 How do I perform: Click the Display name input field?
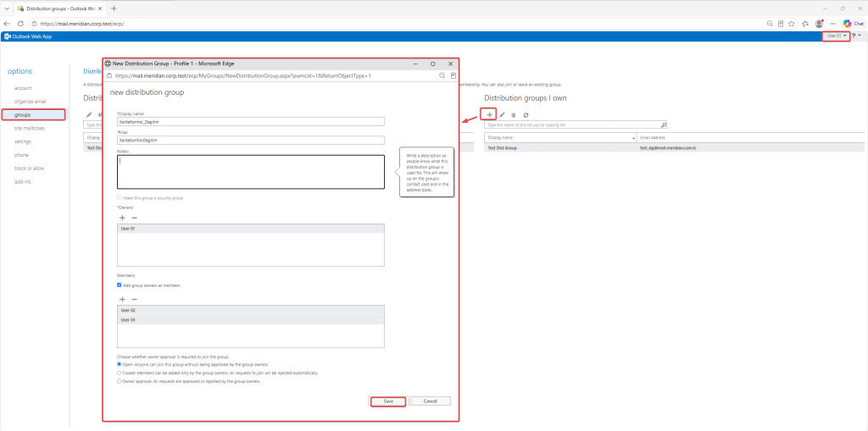click(x=251, y=122)
